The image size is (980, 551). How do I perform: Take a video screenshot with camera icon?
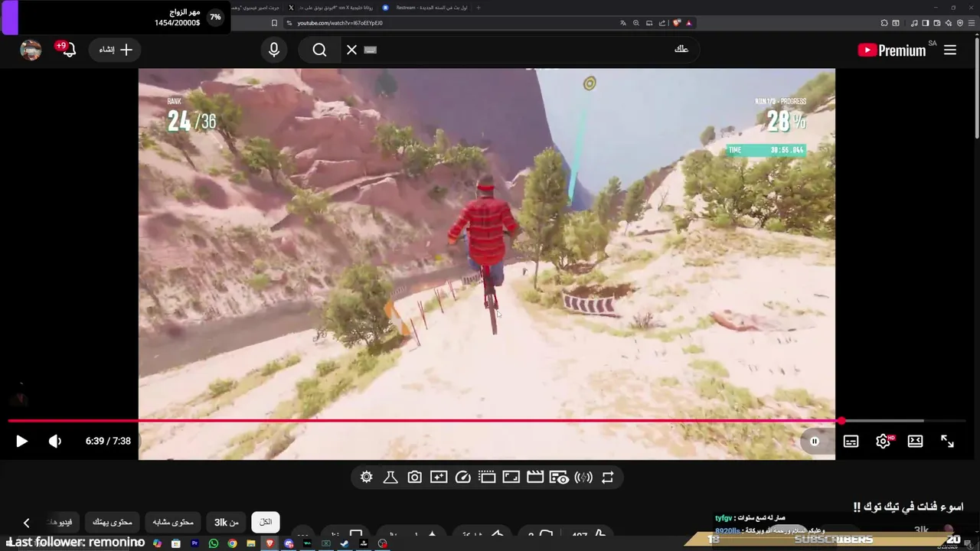pos(414,477)
